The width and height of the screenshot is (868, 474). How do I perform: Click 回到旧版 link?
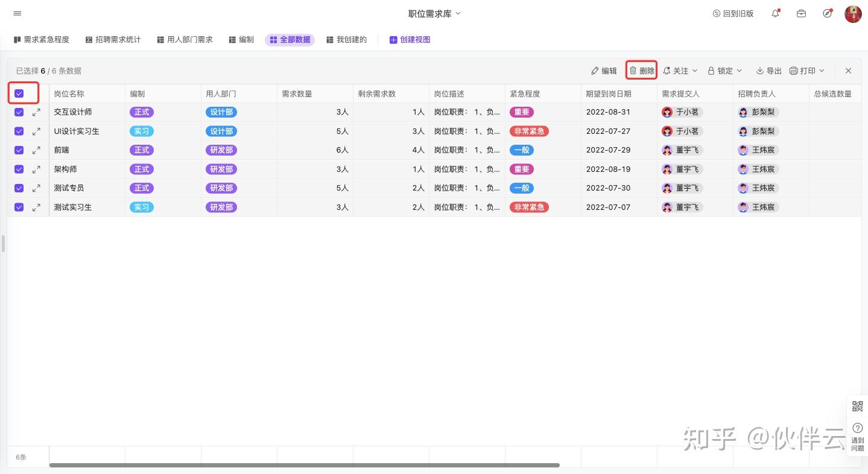tap(733, 13)
